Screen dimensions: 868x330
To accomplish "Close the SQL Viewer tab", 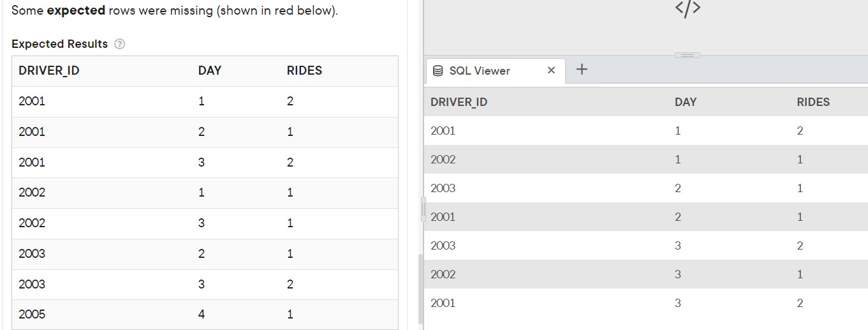I will tap(551, 70).
